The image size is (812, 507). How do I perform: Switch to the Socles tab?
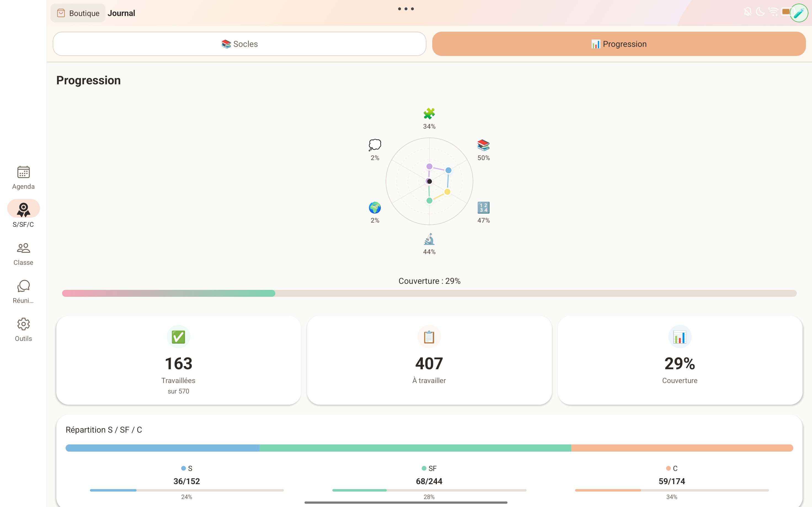(239, 44)
